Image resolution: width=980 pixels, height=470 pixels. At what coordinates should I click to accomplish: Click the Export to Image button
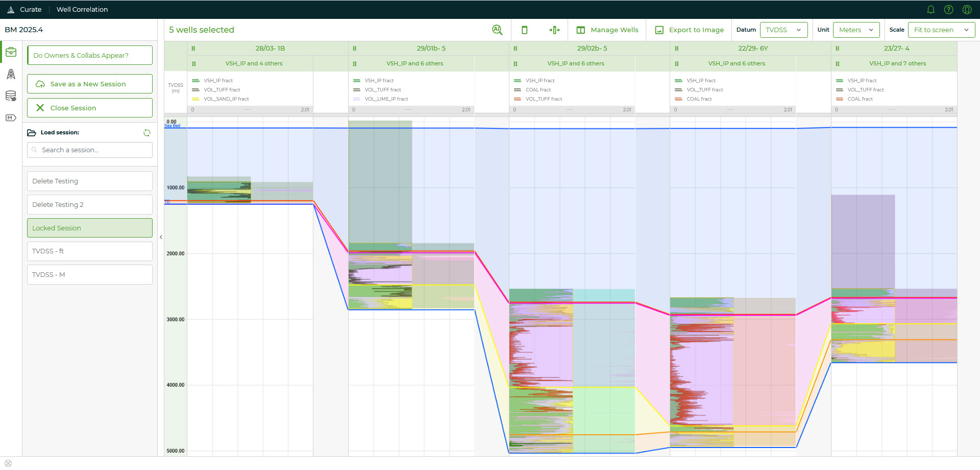pyautogui.click(x=690, y=30)
